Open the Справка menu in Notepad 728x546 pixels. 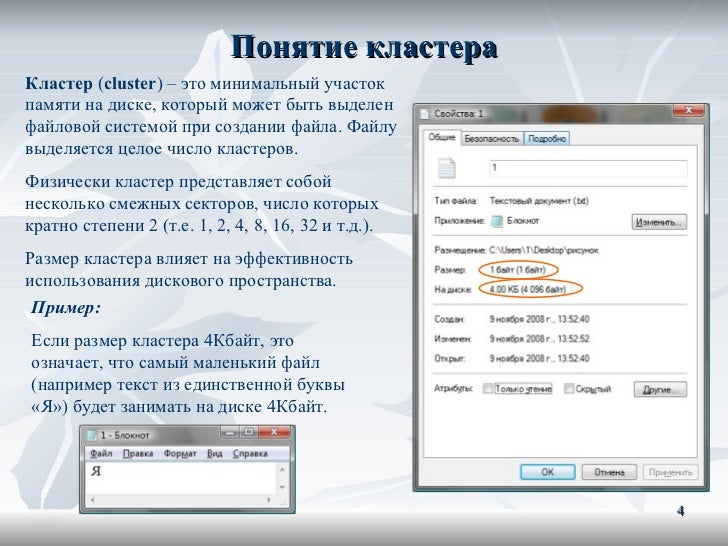pyautogui.click(x=250, y=454)
